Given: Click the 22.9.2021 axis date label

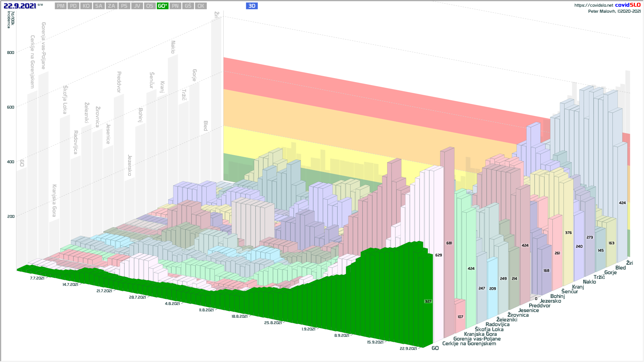Looking at the screenshot, I should coord(408,349).
